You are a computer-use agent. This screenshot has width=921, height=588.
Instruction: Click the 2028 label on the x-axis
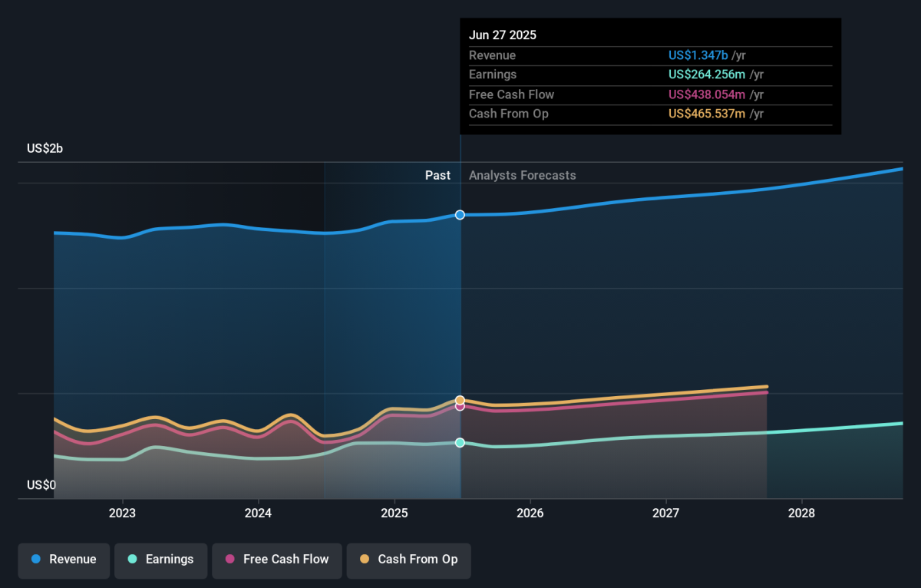click(x=801, y=513)
